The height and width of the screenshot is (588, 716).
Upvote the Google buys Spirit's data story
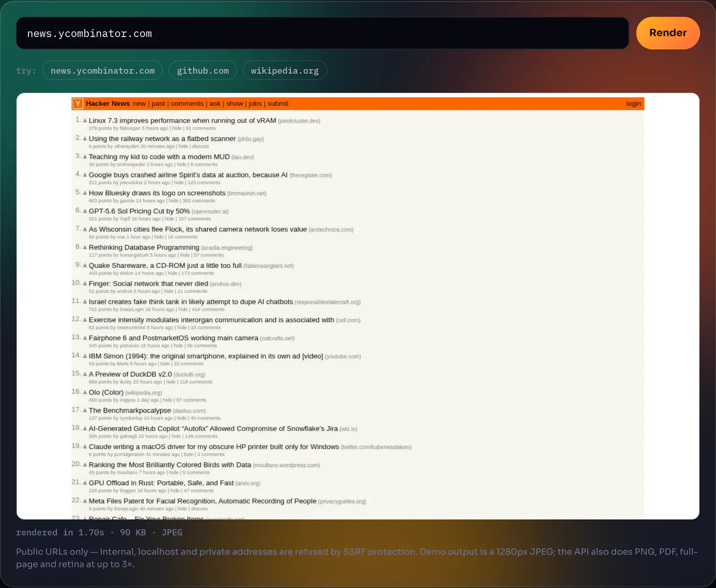click(x=85, y=175)
